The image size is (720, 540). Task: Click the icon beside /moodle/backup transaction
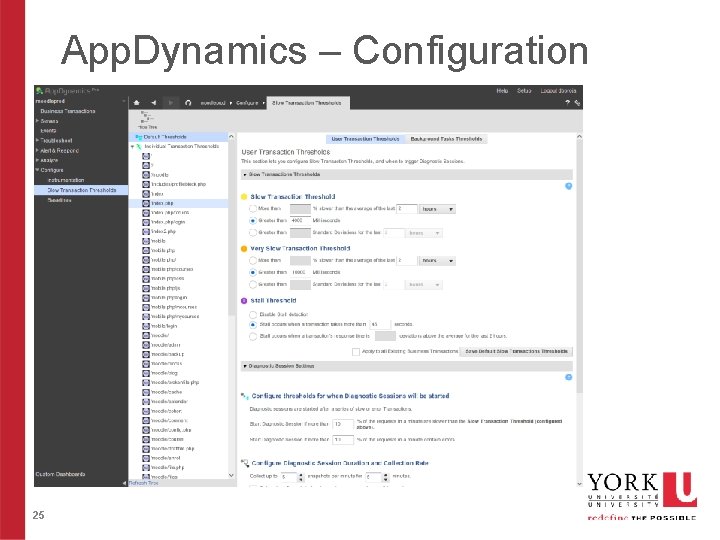point(146,354)
